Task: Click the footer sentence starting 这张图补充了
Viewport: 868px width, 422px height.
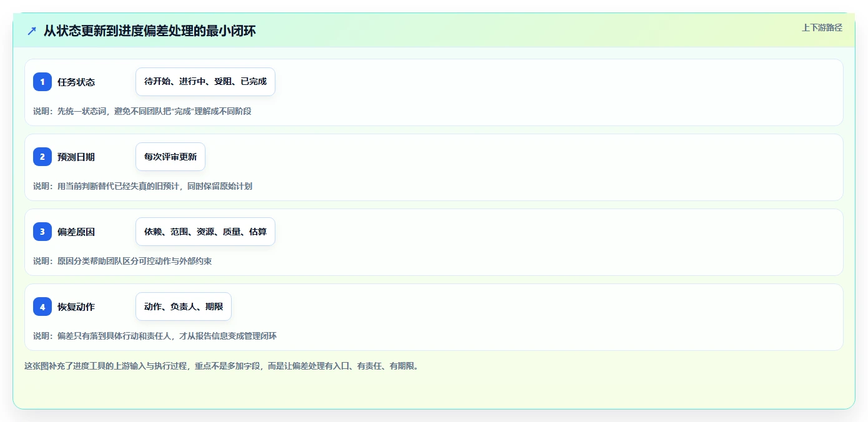Action: (x=221, y=366)
